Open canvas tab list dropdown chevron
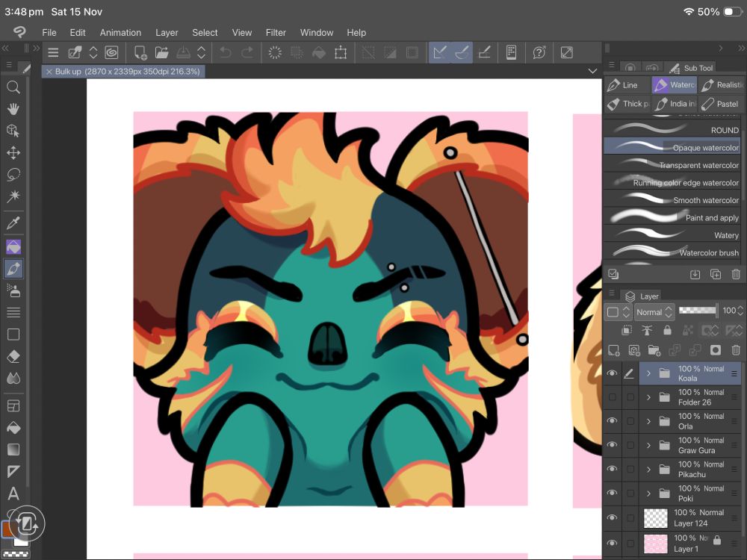The image size is (747, 560). point(592,71)
